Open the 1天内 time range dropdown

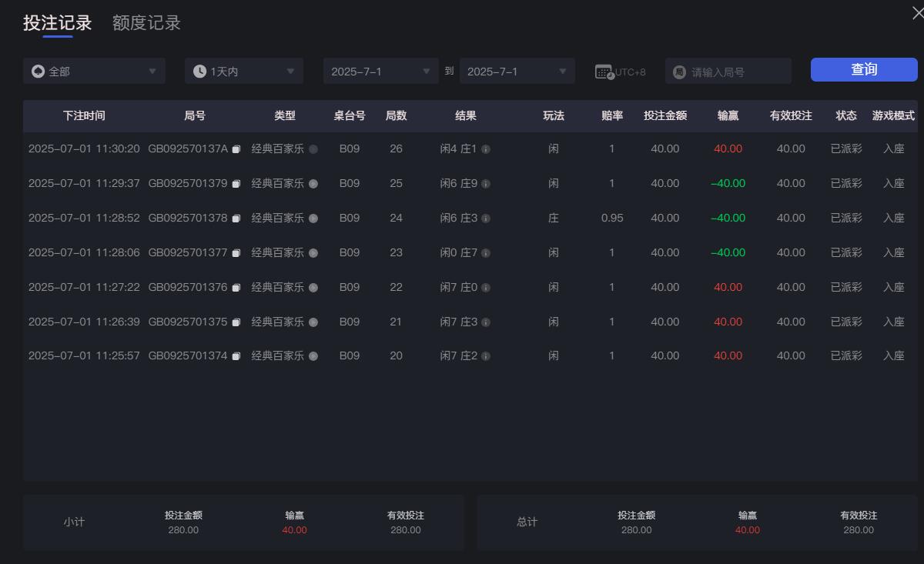[244, 71]
